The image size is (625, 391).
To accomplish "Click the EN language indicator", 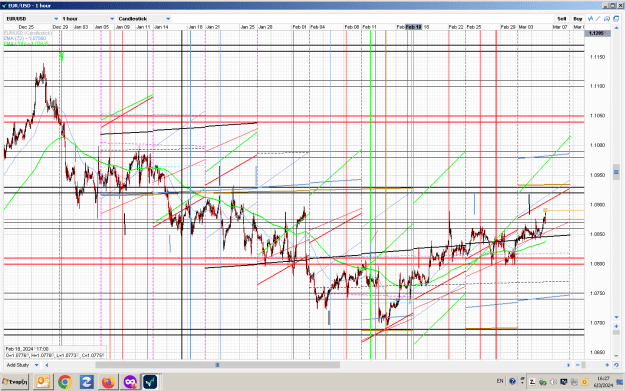I will (500, 381).
